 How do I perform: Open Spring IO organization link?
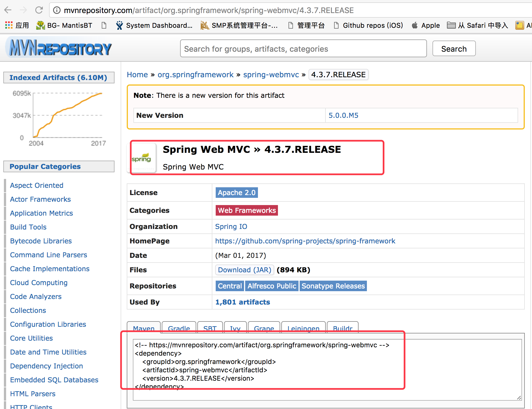pyautogui.click(x=231, y=226)
